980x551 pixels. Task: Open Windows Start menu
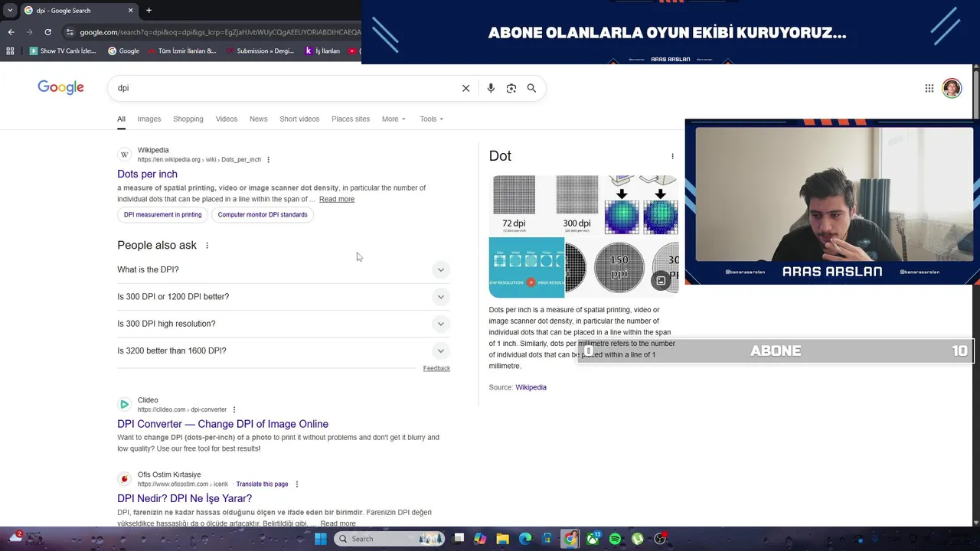(321, 539)
